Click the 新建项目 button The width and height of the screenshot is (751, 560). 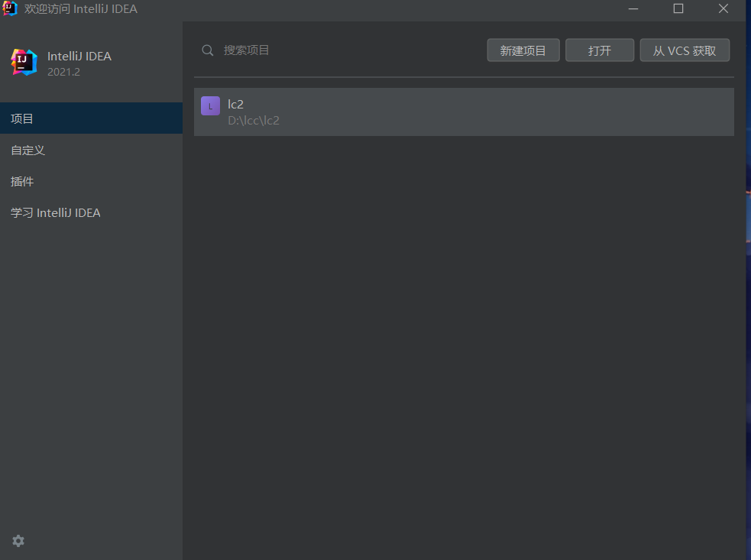pyautogui.click(x=523, y=50)
